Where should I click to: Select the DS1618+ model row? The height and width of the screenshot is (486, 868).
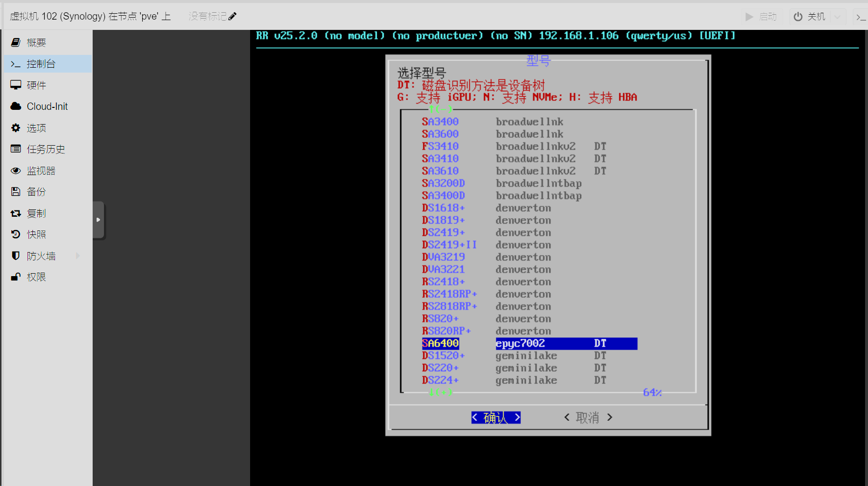click(530, 208)
